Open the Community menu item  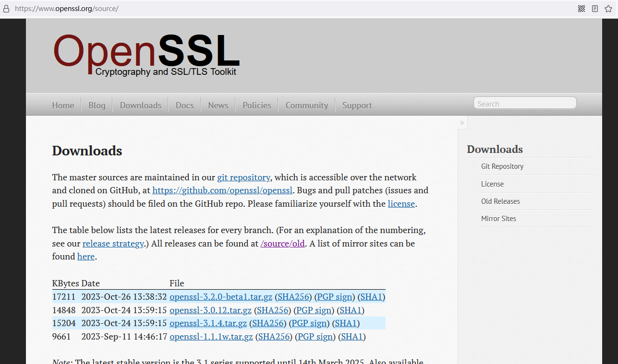(x=307, y=106)
